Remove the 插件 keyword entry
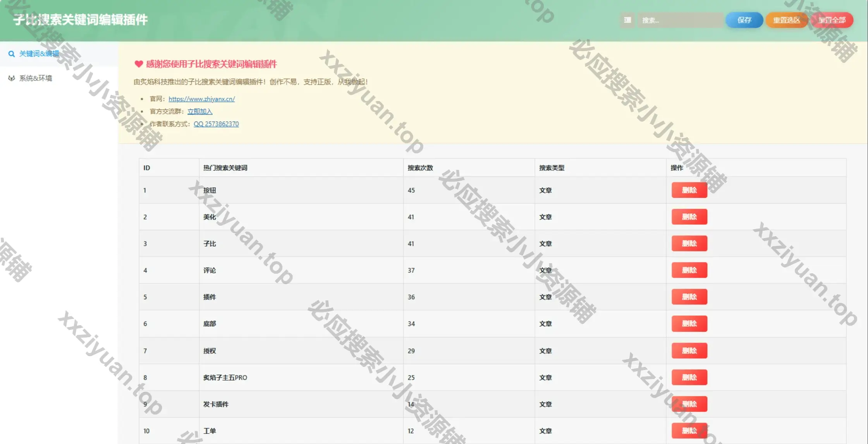 point(689,297)
